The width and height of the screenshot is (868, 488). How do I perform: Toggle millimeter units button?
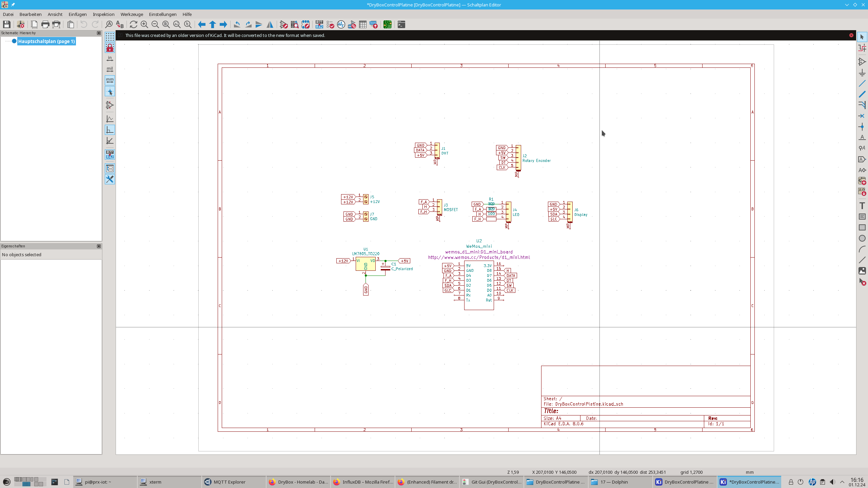(x=110, y=80)
